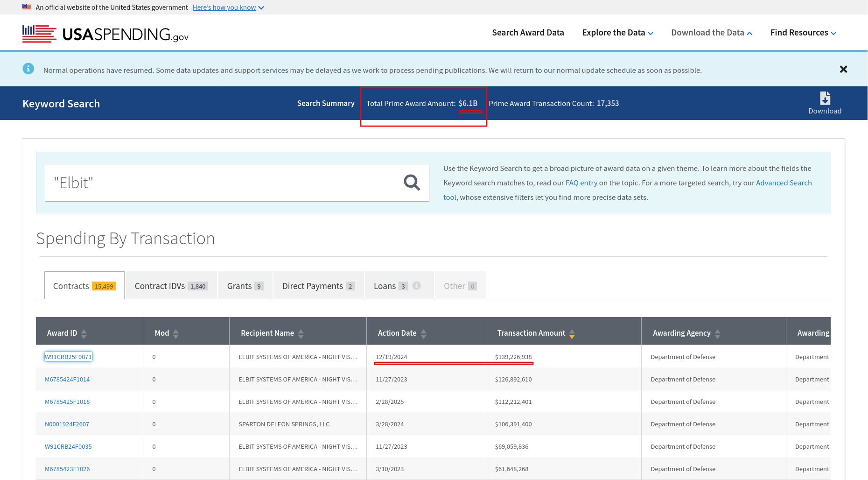Click the search magnifying glass icon
The width and height of the screenshot is (868, 480).
412,183
